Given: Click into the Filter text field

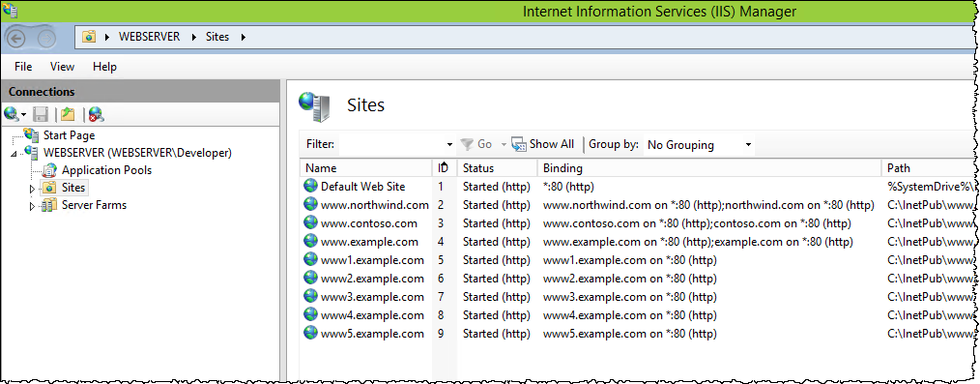Looking at the screenshot, I should [391, 145].
